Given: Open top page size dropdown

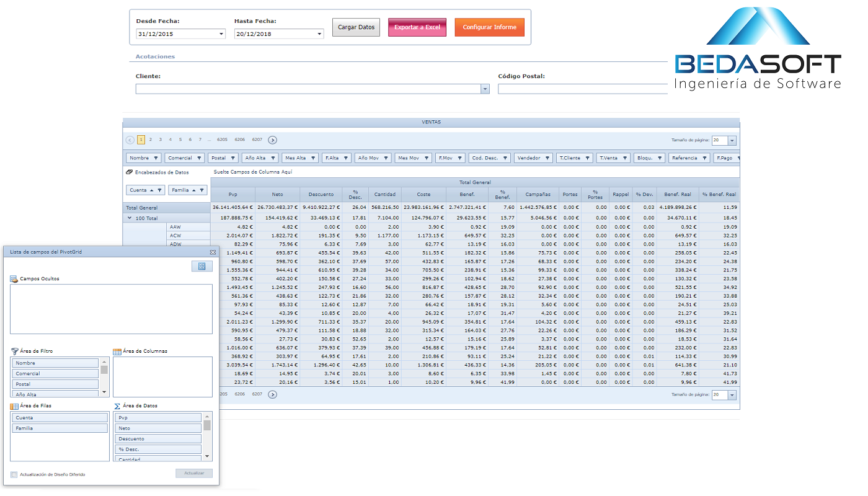Looking at the screenshot, I should coord(732,141).
